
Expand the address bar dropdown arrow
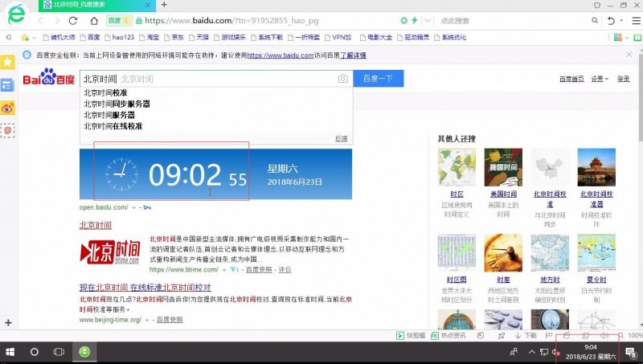(428, 21)
